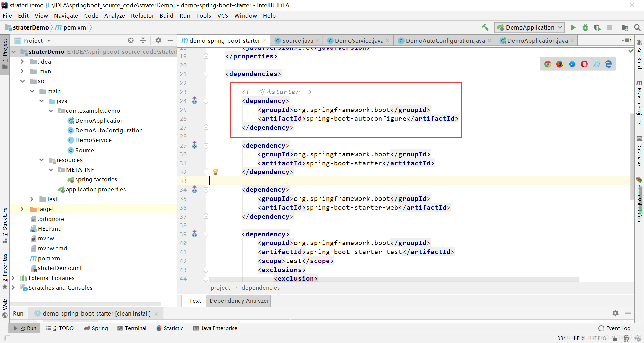Fold the dependency block at line 24

tap(206, 101)
